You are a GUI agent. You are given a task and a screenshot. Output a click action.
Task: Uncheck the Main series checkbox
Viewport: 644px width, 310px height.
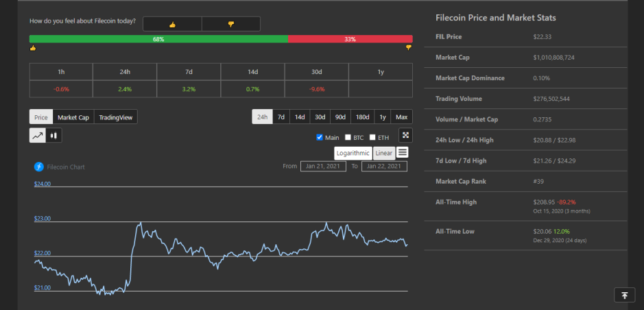click(x=320, y=137)
